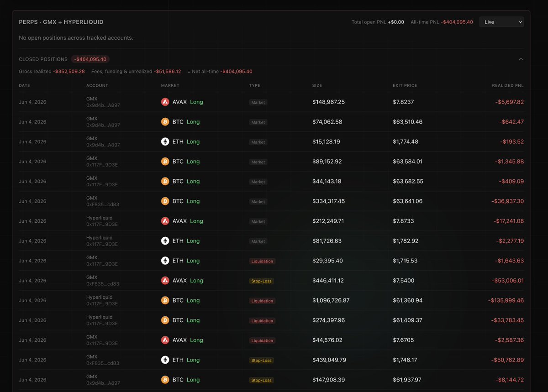Click the Stop-Loss tag in the $446,411.12 row

tap(261, 281)
